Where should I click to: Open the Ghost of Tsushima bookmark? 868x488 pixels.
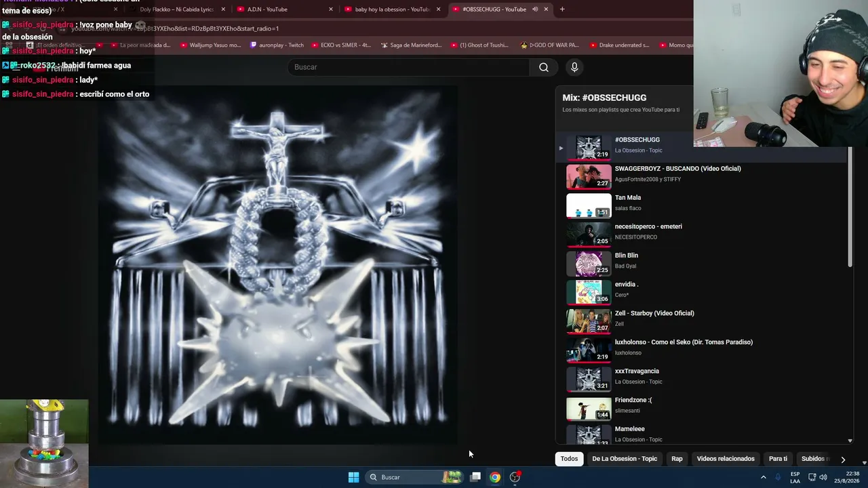tap(479, 45)
